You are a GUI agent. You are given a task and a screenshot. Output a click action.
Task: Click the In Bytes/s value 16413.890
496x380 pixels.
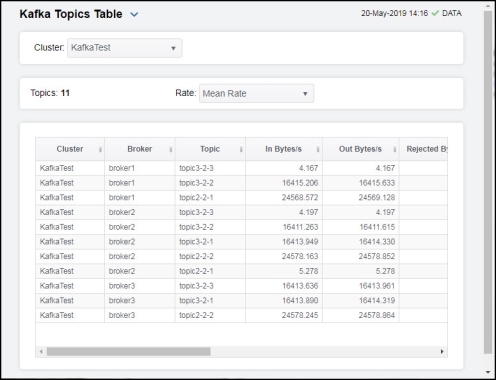coord(300,300)
